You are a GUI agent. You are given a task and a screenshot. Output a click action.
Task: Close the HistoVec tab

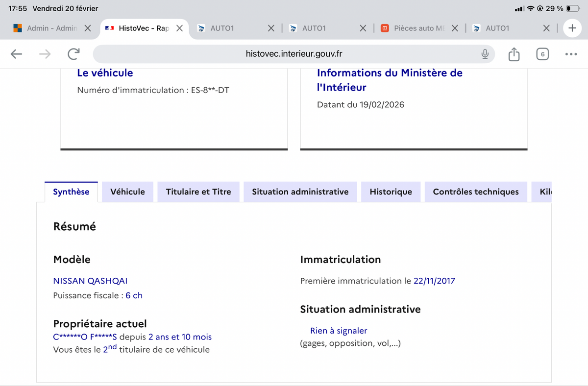point(180,28)
